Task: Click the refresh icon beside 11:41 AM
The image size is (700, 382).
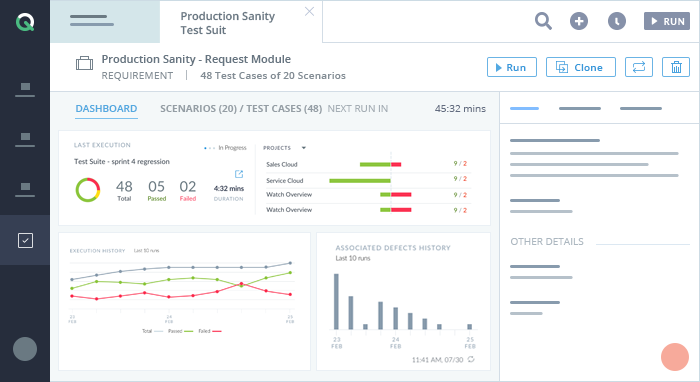Action: (x=471, y=359)
